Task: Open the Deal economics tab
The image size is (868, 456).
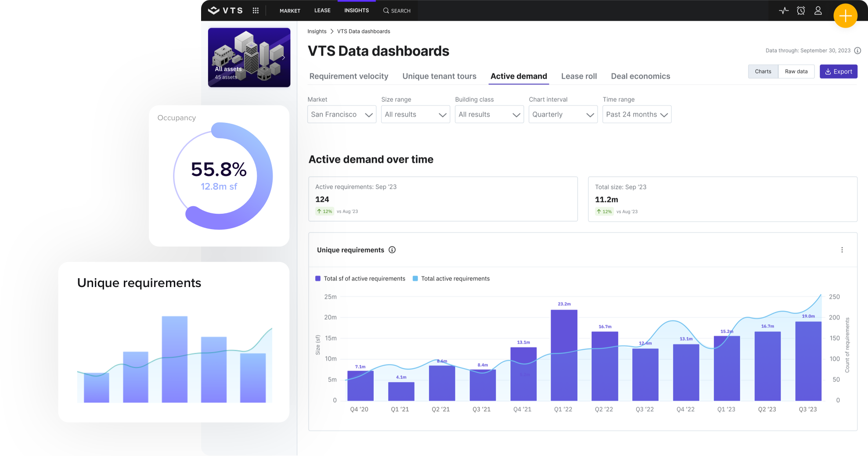Action: [640, 76]
